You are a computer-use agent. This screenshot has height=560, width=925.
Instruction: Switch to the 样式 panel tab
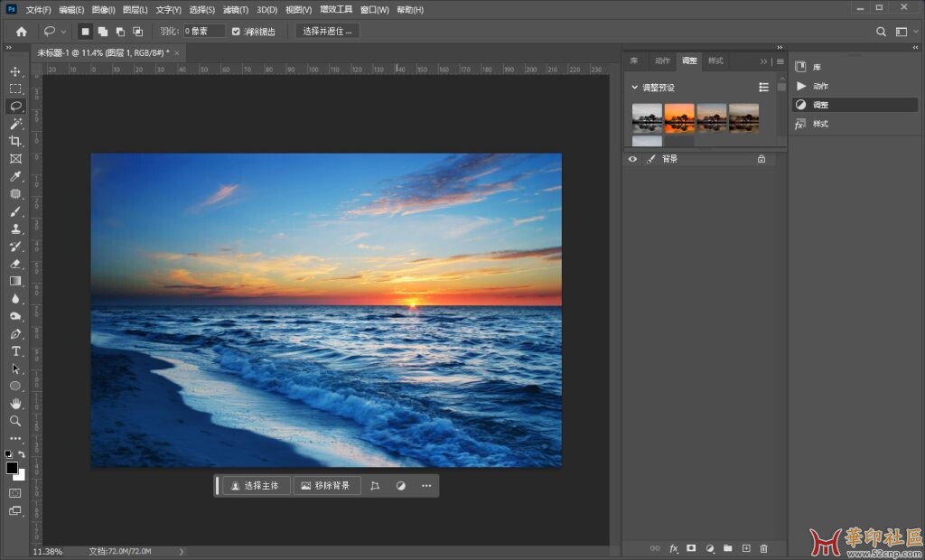click(715, 61)
